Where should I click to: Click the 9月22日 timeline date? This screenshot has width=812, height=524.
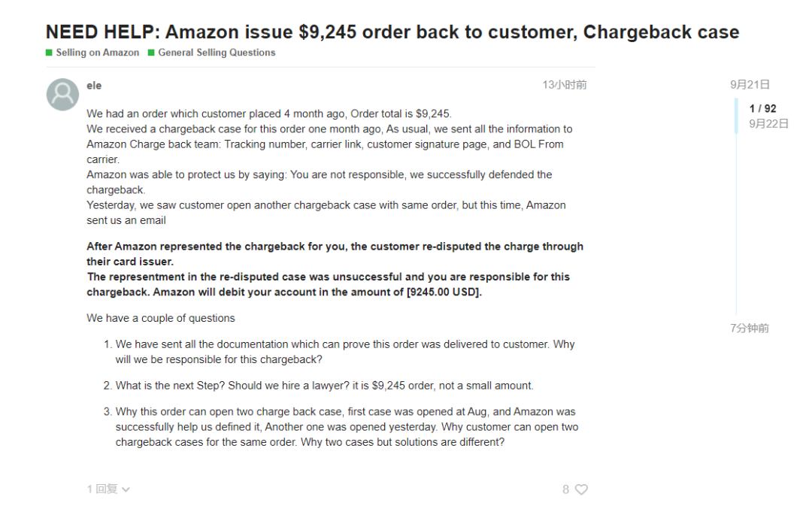tap(768, 123)
